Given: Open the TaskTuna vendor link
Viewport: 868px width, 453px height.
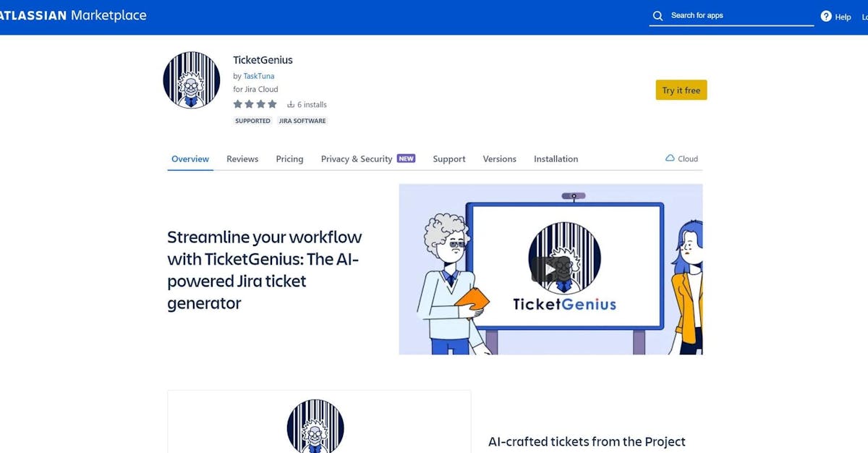Looking at the screenshot, I should coord(259,76).
